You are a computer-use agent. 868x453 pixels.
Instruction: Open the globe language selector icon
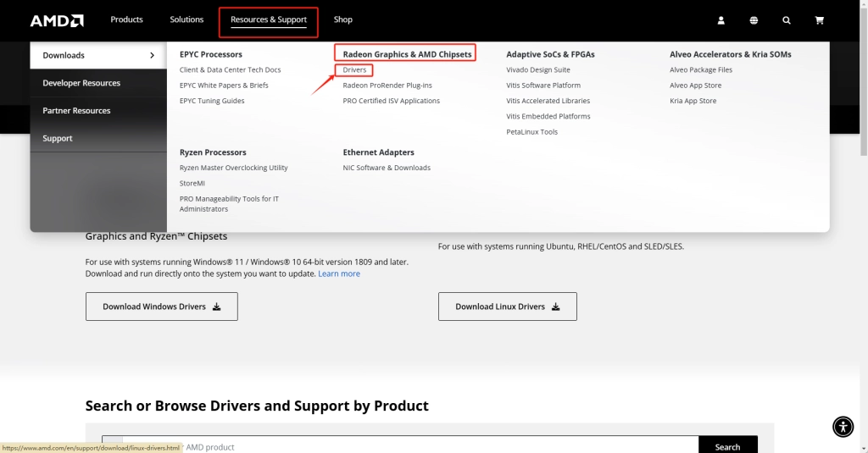[x=754, y=20]
